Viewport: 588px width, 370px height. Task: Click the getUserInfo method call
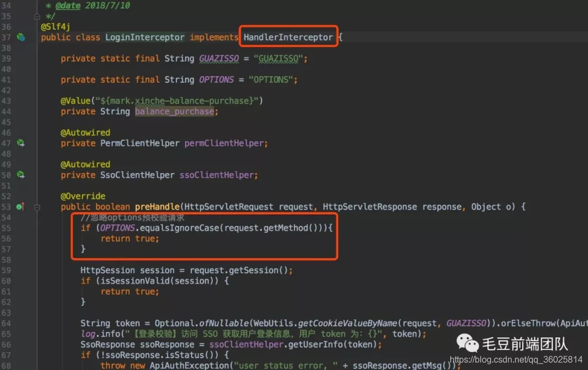tap(315, 344)
